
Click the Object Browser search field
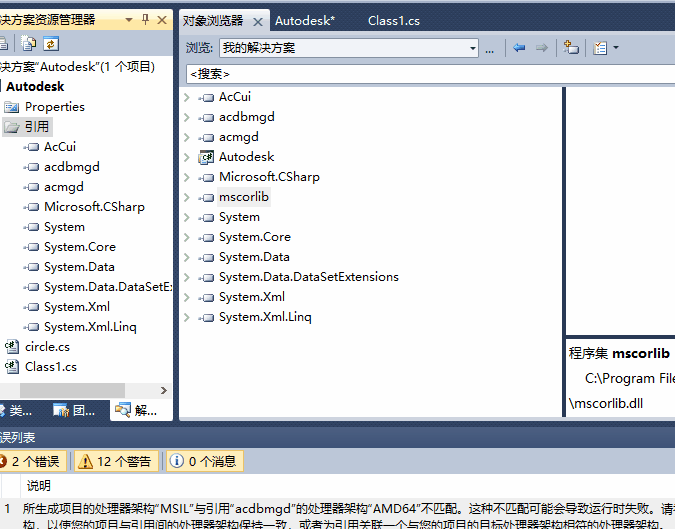430,74
